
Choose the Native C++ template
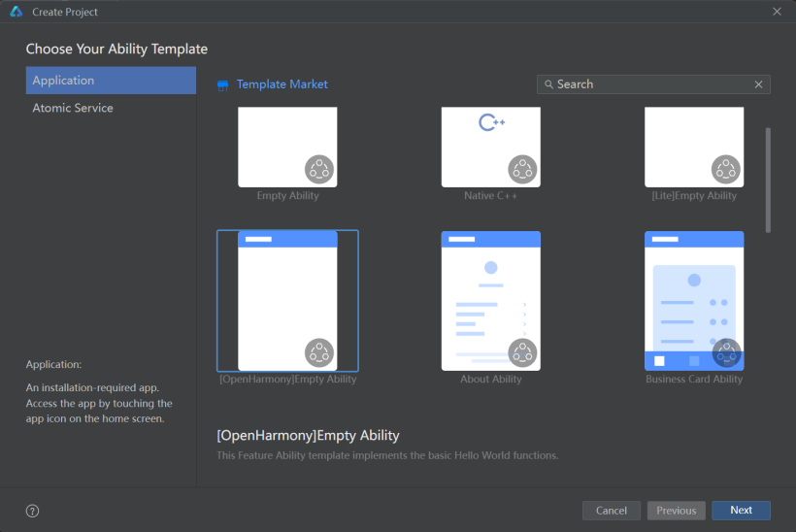[x=491, y=147]
